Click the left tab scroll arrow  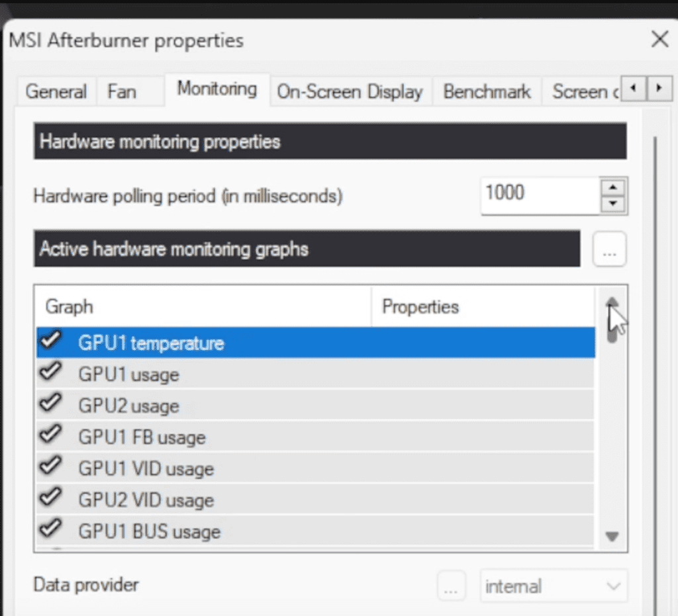tap(632, 87)
